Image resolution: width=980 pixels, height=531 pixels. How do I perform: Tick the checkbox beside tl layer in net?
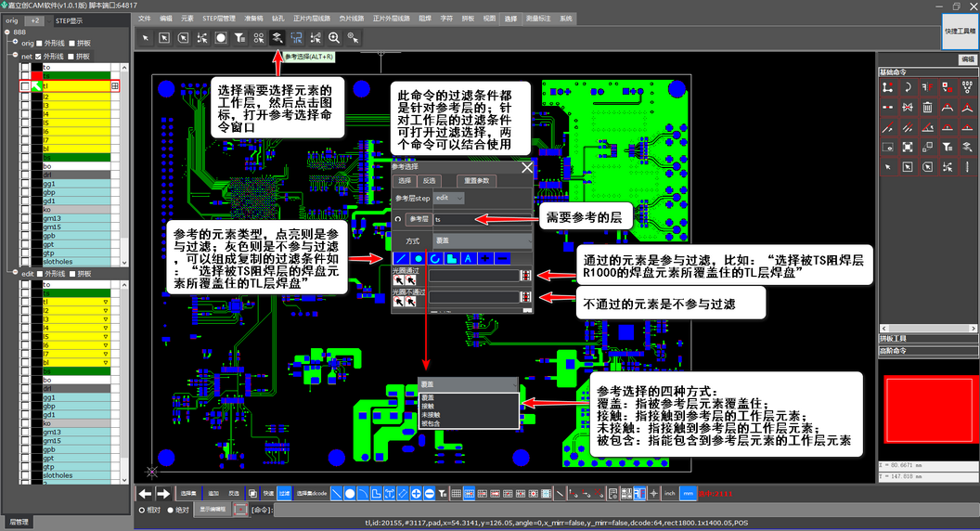25,85
